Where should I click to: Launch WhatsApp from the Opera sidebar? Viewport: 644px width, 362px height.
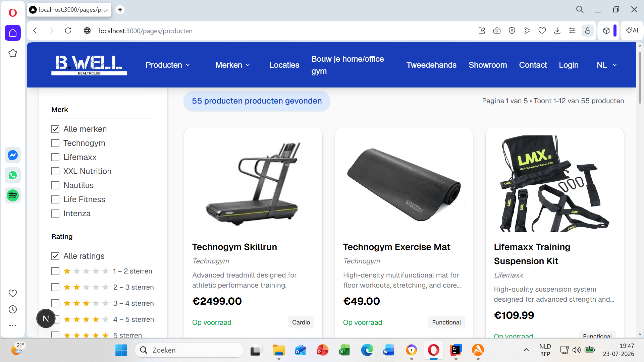coord(13,175)
